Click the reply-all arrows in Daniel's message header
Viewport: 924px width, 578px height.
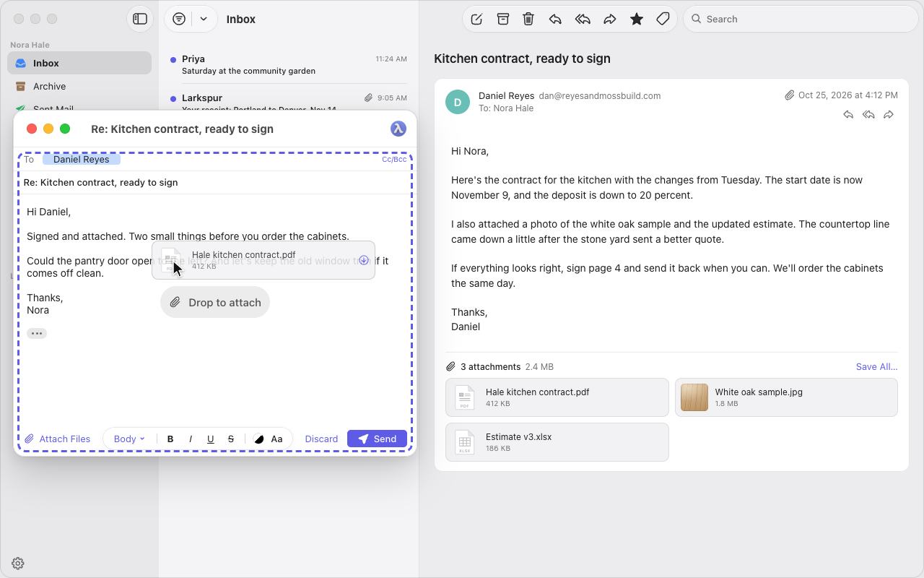pyautogui.click(x=868, y=115)
